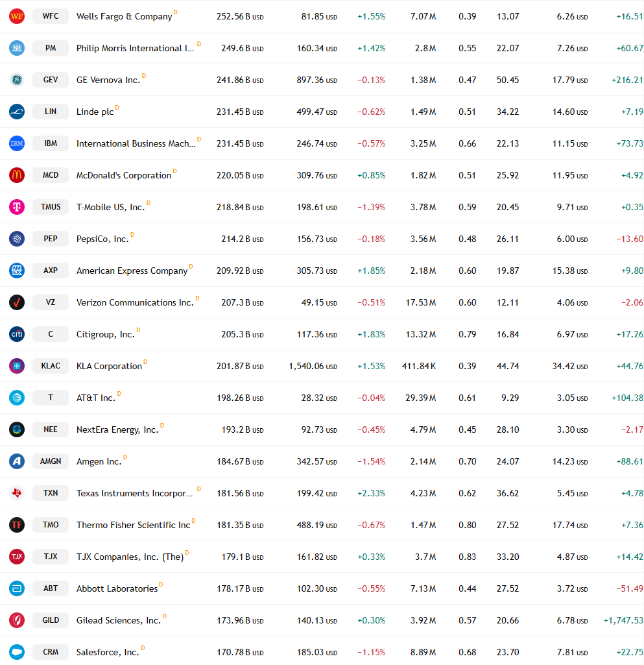This screenshot has height=665, width=644.
Task: Open TJX Companies, Inc. link
Action: [x=130, y=557]
